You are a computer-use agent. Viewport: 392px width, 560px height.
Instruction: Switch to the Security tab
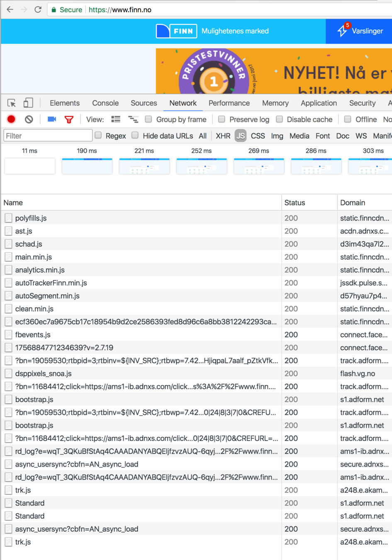click(x=362, y=103)
